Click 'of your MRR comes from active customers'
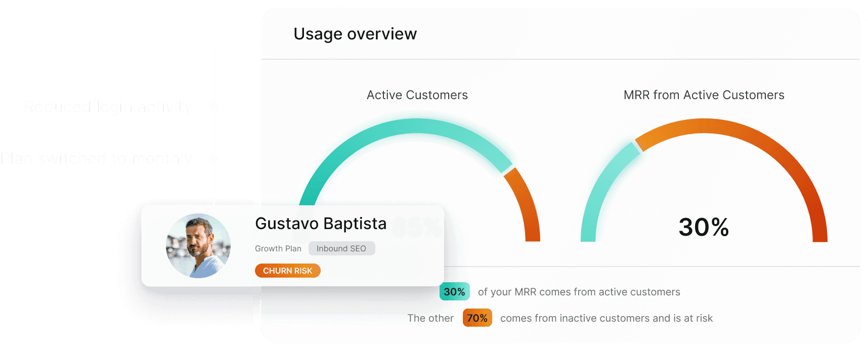The width and height of the screenshot is (868, 351). 579,292
